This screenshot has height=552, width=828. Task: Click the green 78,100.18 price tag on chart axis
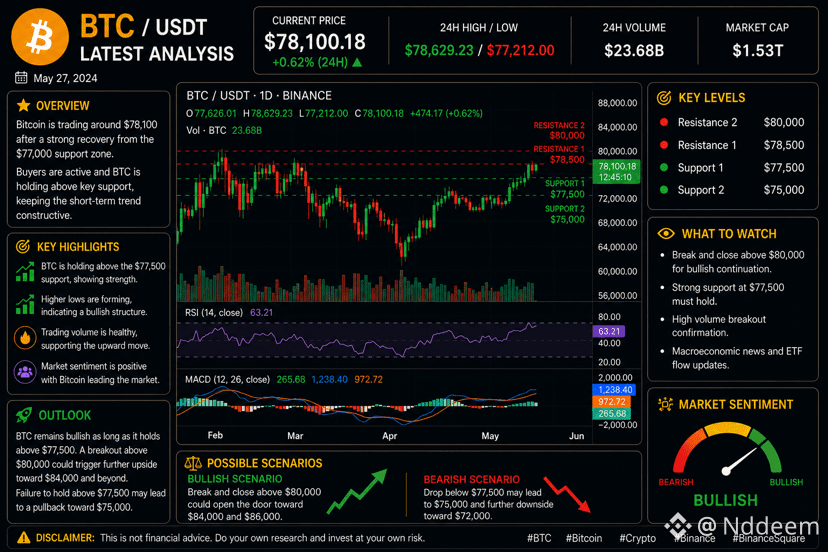pos(616,172)
